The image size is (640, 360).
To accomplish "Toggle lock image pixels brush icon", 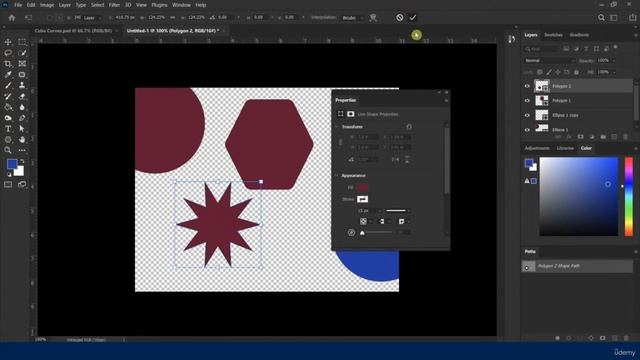I will point(549,72).
